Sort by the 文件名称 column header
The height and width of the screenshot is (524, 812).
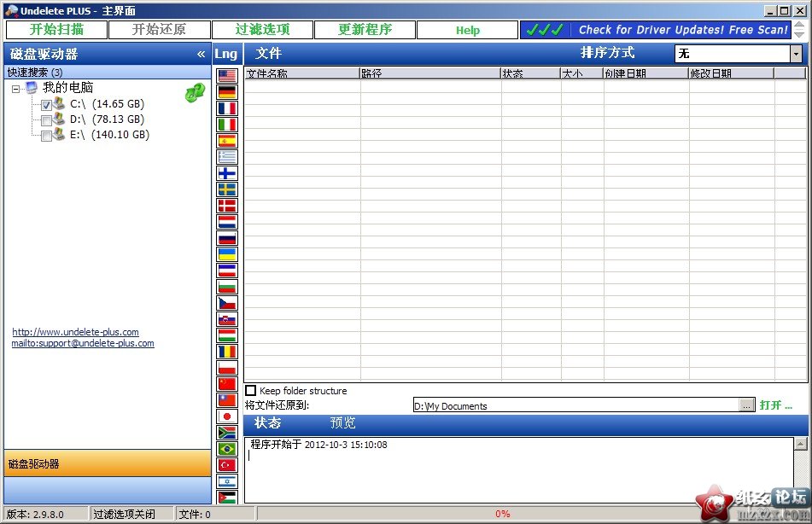pos(302,73)
